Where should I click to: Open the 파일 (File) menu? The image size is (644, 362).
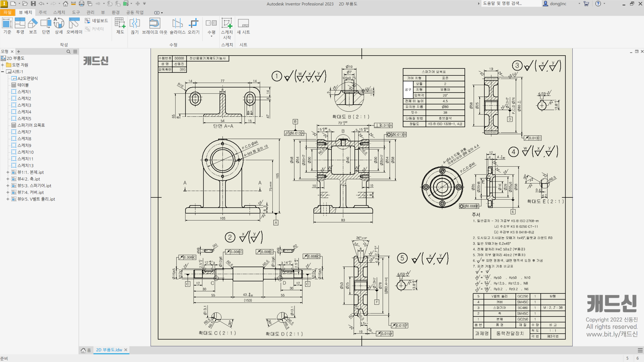(8, 12)
